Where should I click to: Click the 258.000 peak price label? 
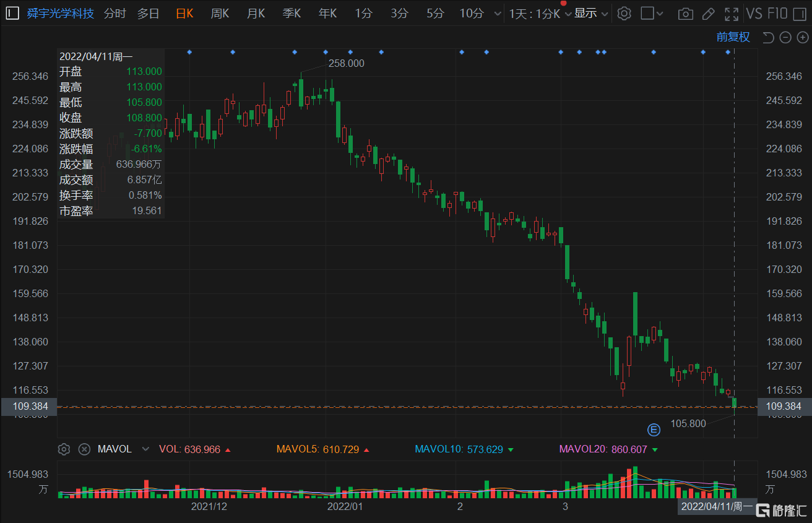point(347,63)
